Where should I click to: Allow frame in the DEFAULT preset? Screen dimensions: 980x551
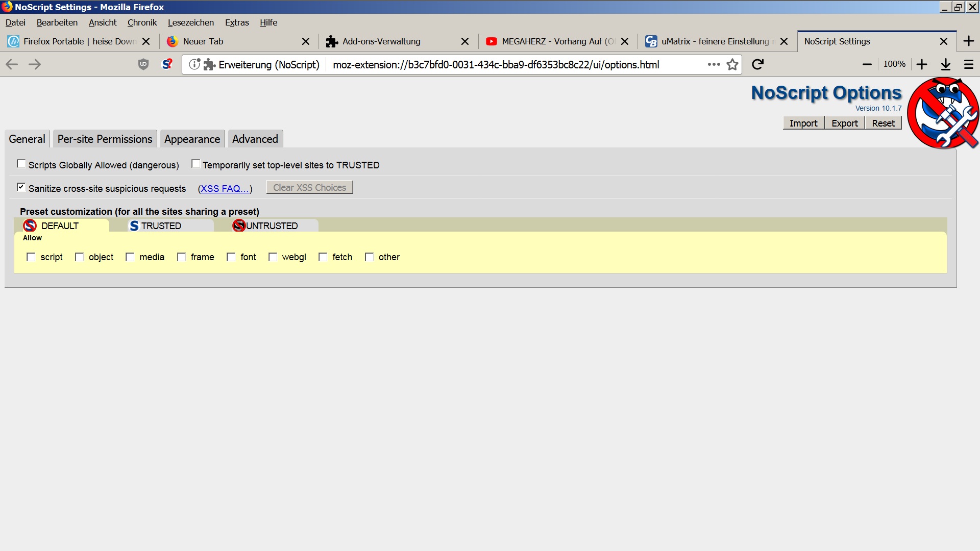pyautogui.click(x=181, y=257)
